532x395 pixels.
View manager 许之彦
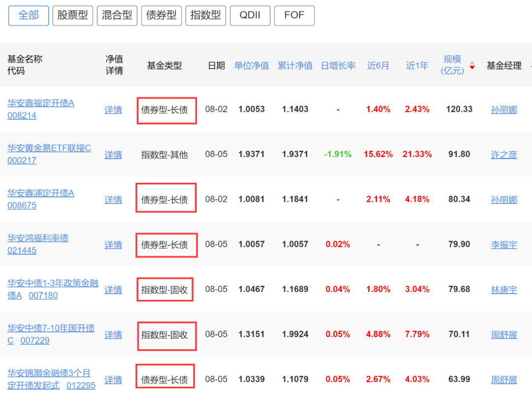[x=504, y=155]
